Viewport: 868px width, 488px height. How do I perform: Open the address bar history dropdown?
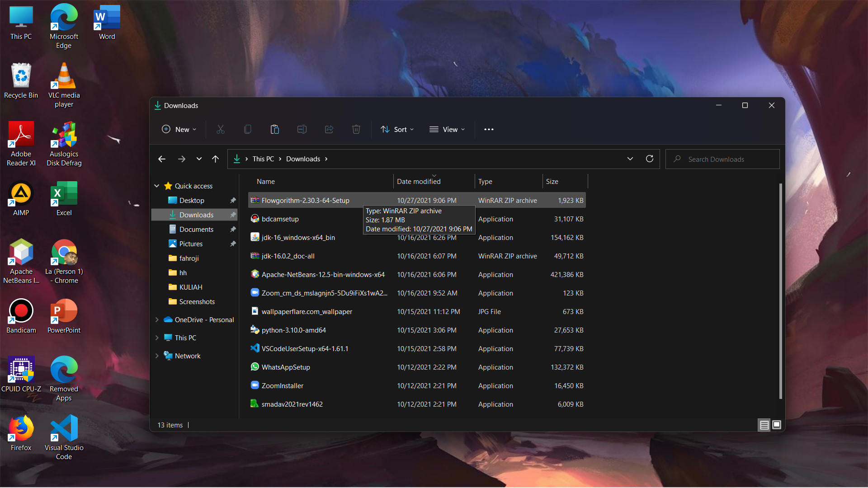pos(630,159)
